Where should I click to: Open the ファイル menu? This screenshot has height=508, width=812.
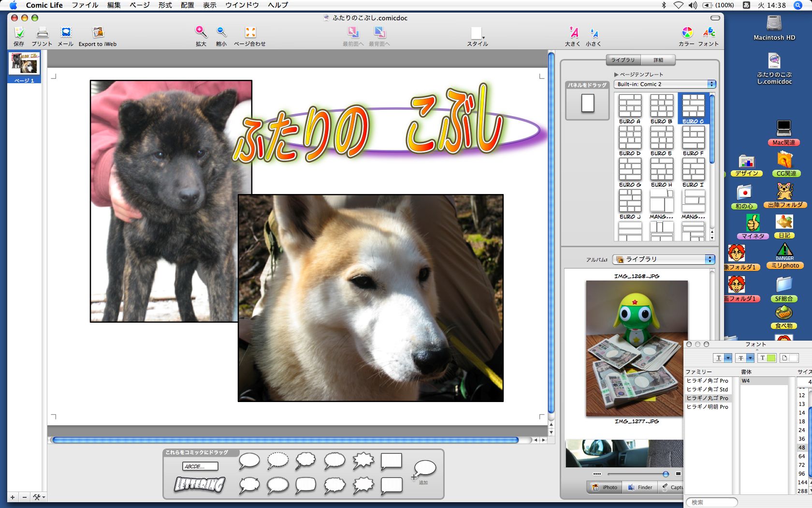pyautogui.click(x=85, y=5)
